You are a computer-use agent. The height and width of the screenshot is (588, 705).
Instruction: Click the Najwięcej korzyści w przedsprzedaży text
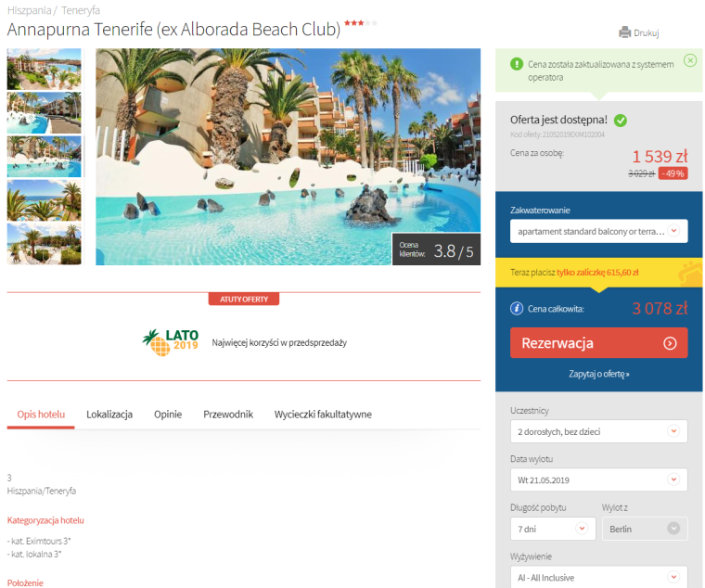279,342
